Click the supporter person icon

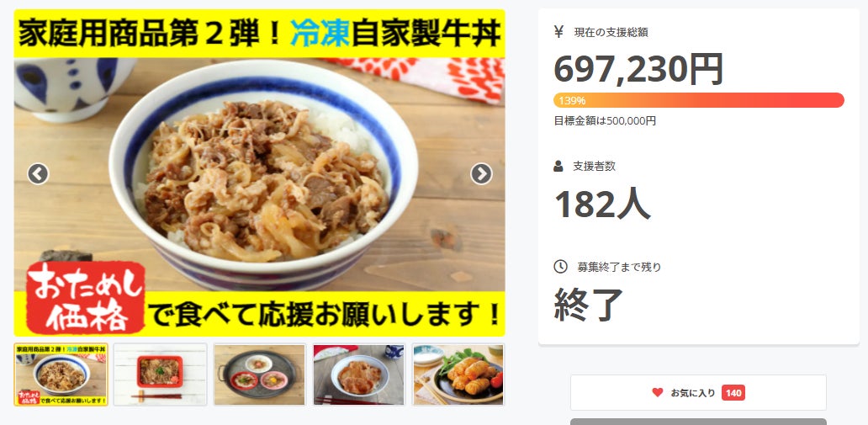558,166
